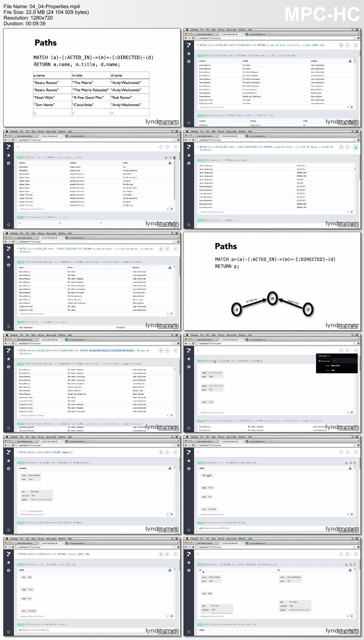Open the Edit menu in the 00:02:58 frame

click(208, 131)
